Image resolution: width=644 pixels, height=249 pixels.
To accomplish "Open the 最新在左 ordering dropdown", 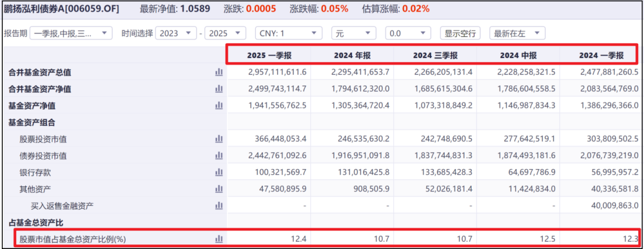I will pyautogui.click(x=518, y=33).
